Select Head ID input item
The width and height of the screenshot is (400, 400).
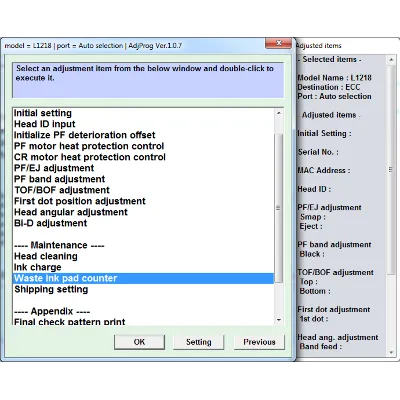coord(143,124)
